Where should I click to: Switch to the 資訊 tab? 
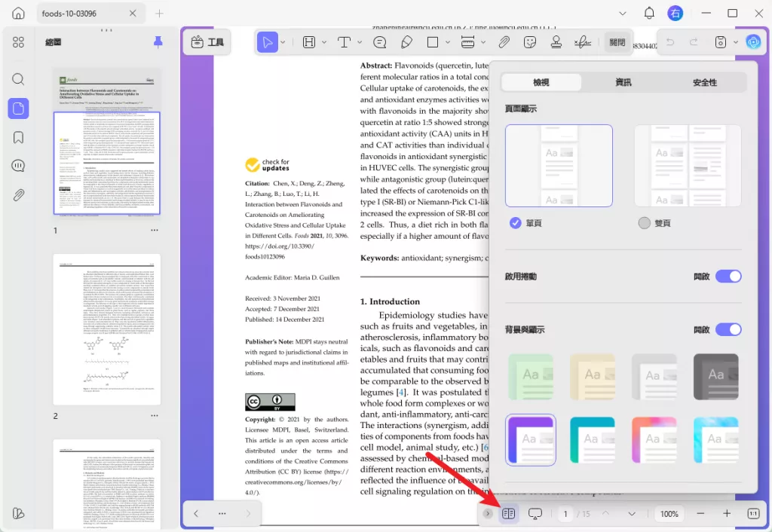pyautogui.click(x=623, y=82)
